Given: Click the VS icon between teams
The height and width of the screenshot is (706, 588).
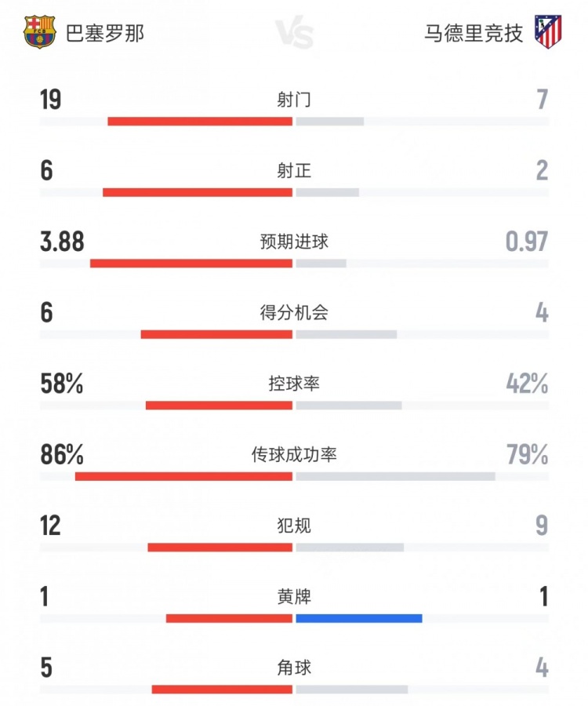Looking at the screenshot, I should pos(294,35).
